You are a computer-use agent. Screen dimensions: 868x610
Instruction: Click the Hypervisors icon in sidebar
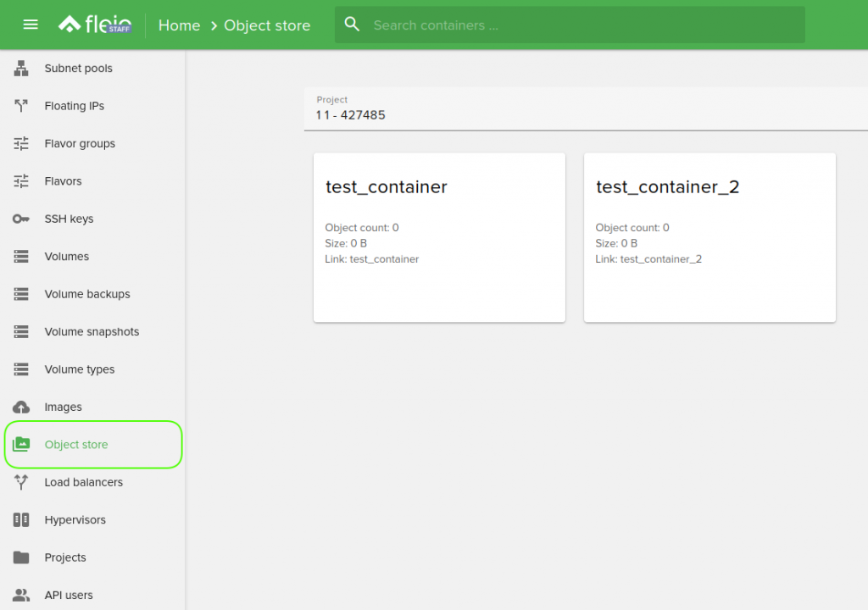point(21,519)
